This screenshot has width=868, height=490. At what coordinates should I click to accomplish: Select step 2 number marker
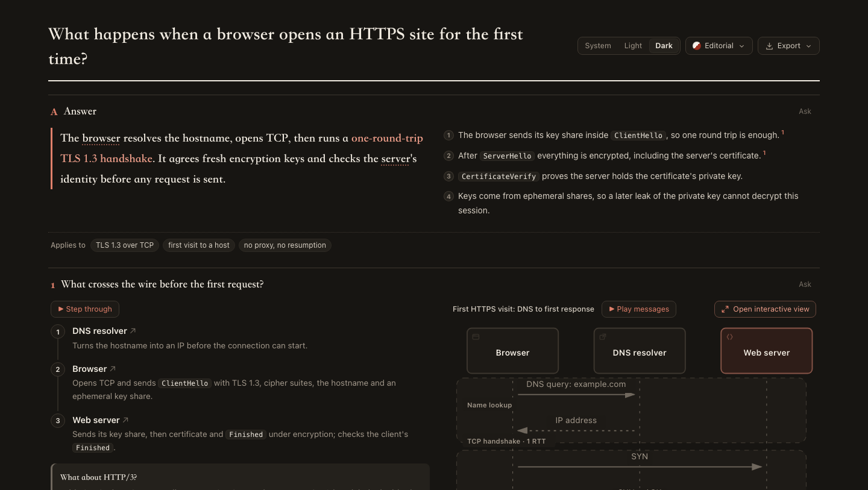point(58,369)
